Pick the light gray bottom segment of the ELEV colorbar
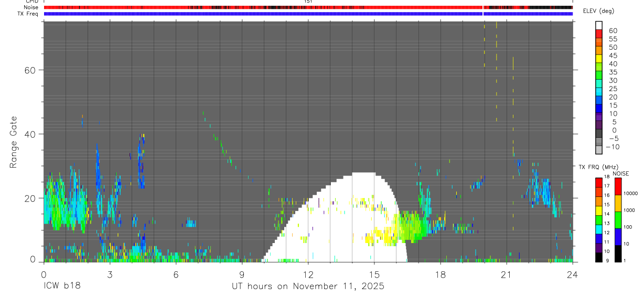Viewport: 644px width, 297px height. (599, 150)
